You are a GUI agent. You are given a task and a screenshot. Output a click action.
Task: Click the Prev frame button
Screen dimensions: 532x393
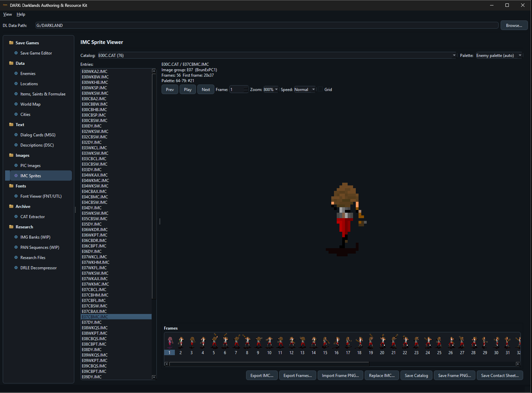coord(170,90)
